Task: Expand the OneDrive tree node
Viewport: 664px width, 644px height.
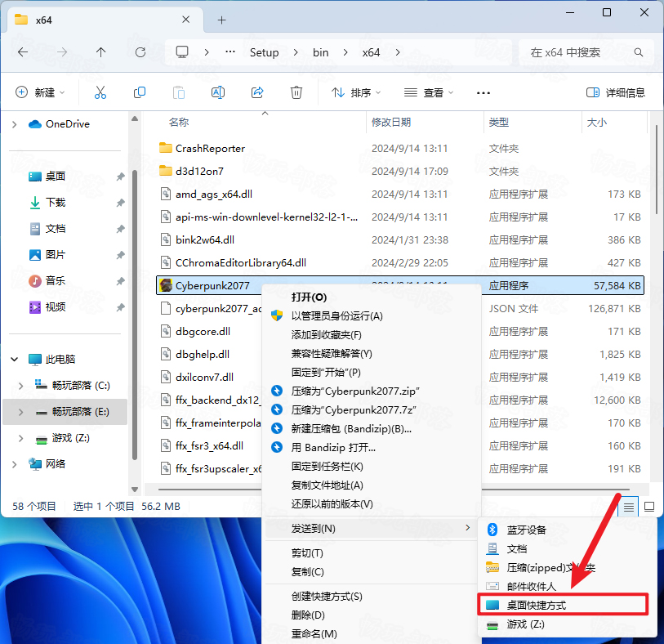Action: [x=15, y=124]
